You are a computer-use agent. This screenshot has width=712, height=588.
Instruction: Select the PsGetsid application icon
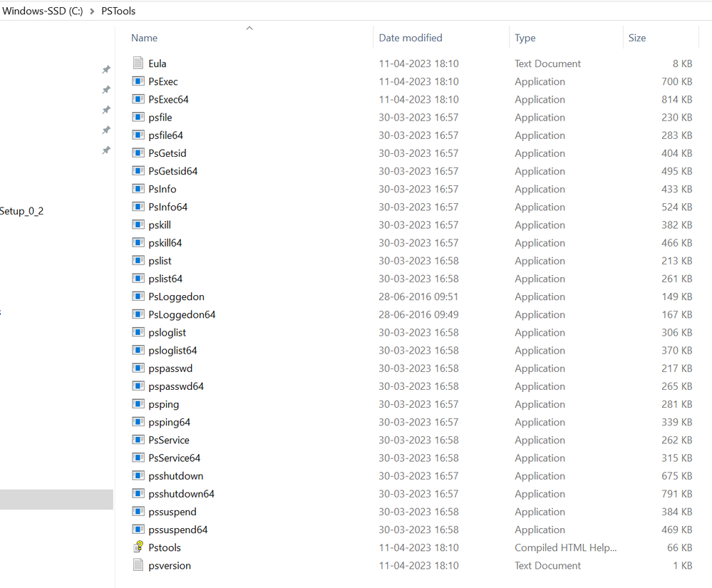point(138,153)
